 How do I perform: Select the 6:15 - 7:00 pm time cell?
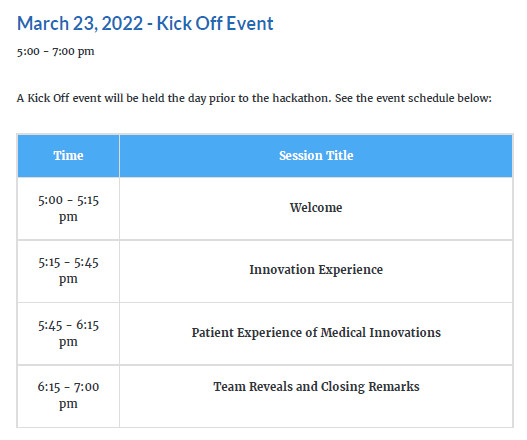point(68,396)
